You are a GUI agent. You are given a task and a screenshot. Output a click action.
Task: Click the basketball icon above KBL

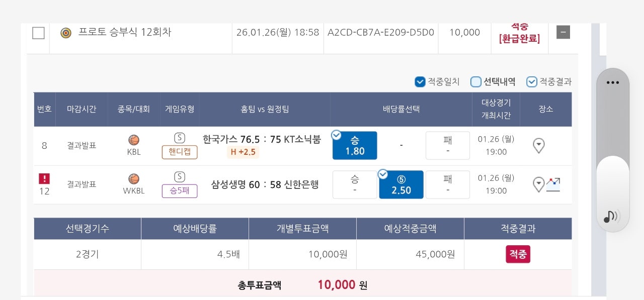134,140
